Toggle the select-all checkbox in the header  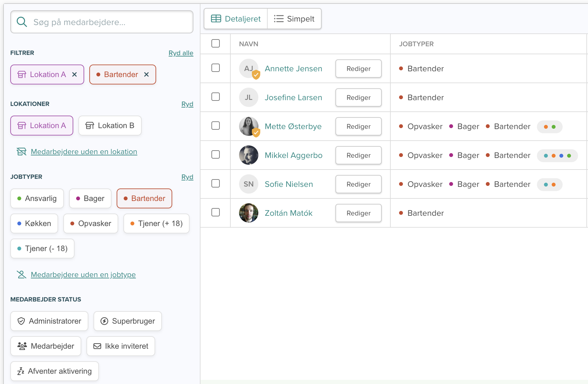pos(216,43)
